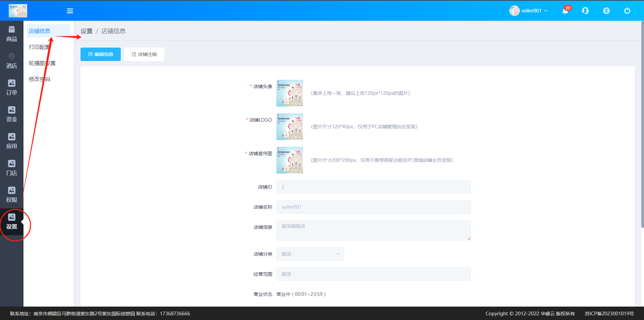Click the 店铺信息 text area
The image size is (644, 320).
[x=373, y=231]
